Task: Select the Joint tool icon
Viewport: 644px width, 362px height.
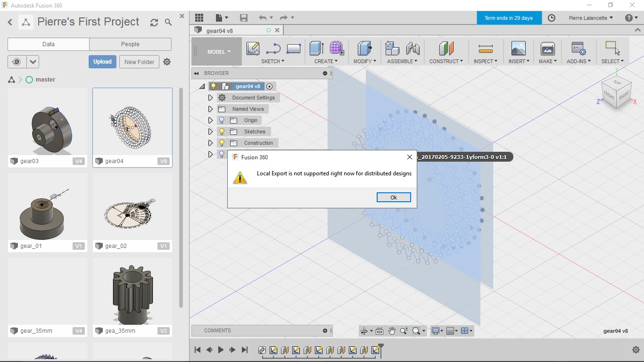Action: (413, 48)
